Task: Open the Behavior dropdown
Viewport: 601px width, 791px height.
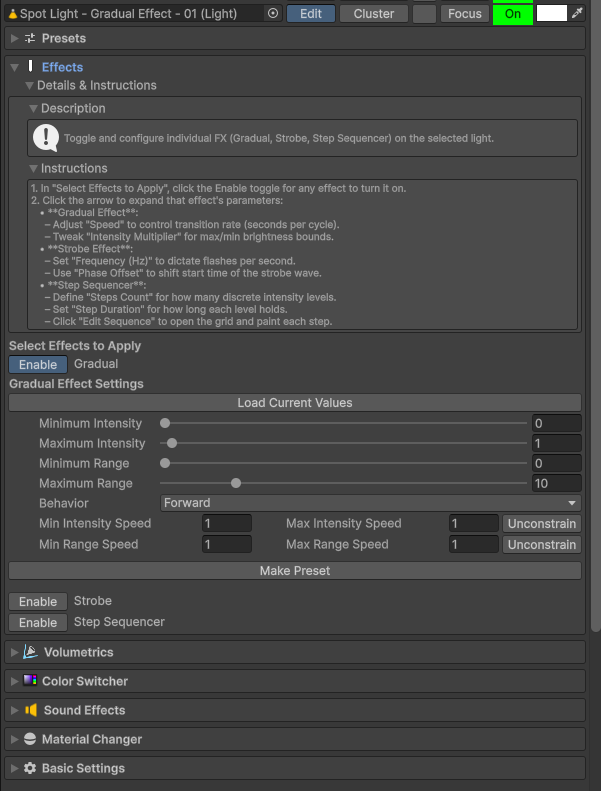Action: pyautogui.click(x=371, y=503)
